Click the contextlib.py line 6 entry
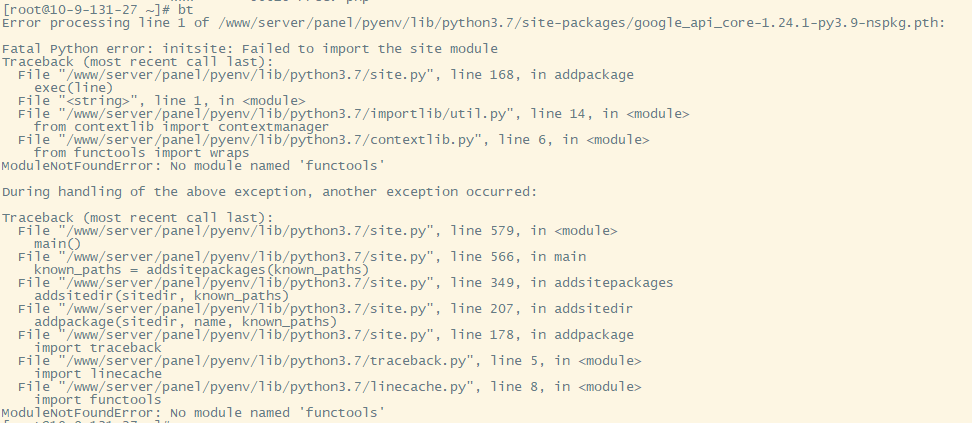The height and width of the screenshot is (423, 972). 334,140
